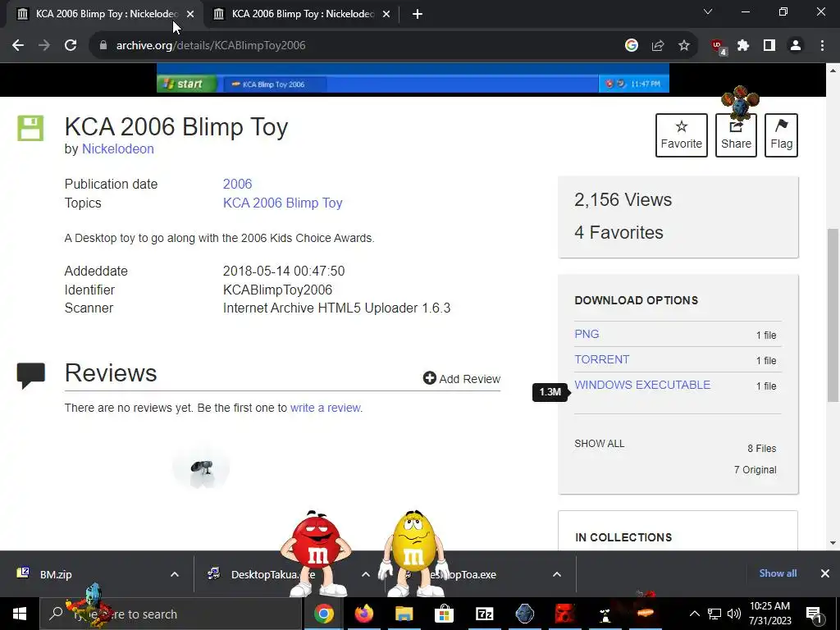Open File Explorer from the taskbar
The width and height of the screenshot is (840, 630).
404,614
